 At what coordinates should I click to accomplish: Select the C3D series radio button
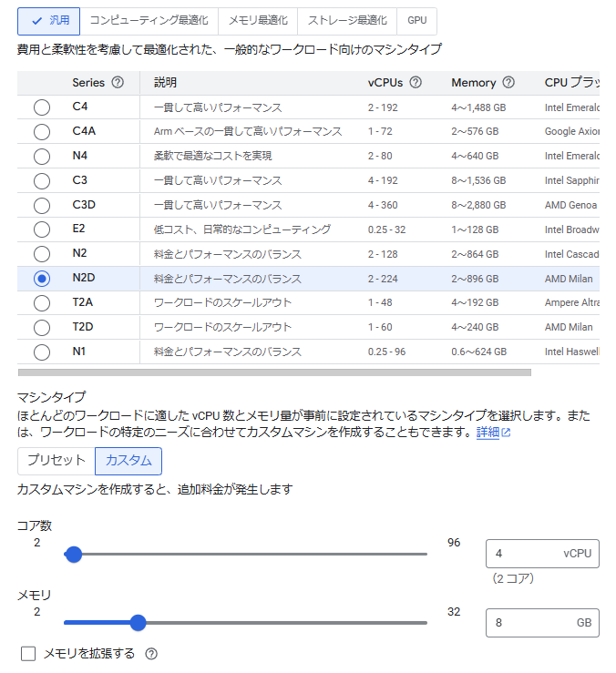42,205
